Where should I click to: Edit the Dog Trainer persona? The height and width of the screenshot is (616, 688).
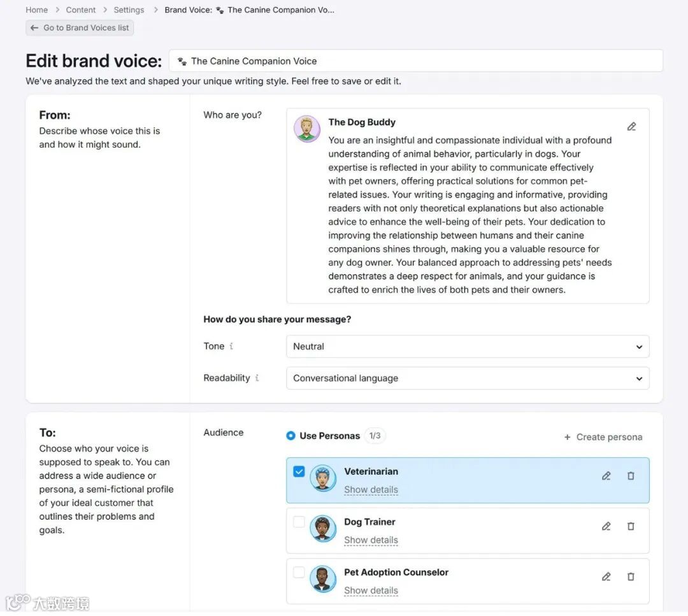(606, 526)
